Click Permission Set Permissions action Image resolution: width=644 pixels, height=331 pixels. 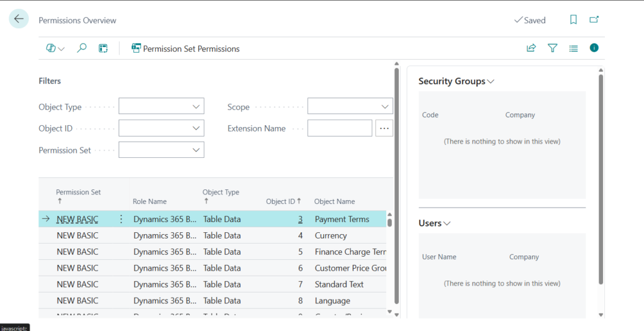click(186, 48)
